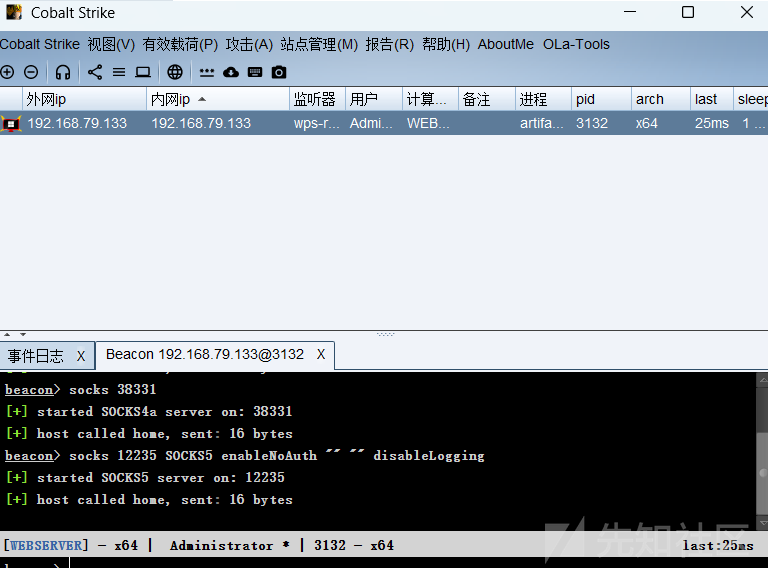Sort by pid column header

pos(601,99)
